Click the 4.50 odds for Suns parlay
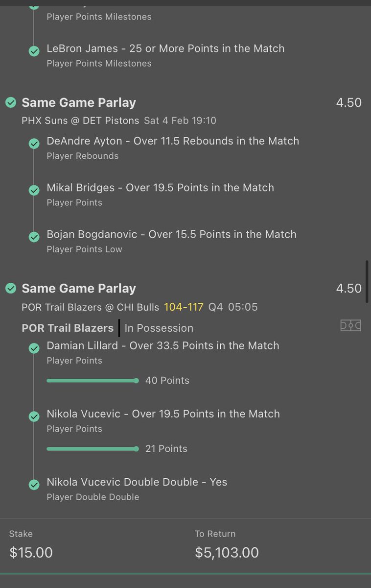 point(348,102)
